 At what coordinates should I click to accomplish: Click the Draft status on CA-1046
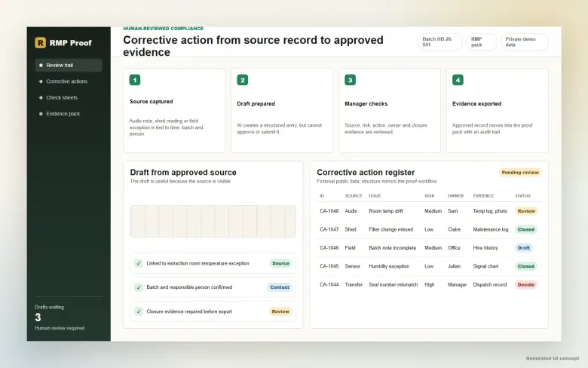[x=523, y=247]
